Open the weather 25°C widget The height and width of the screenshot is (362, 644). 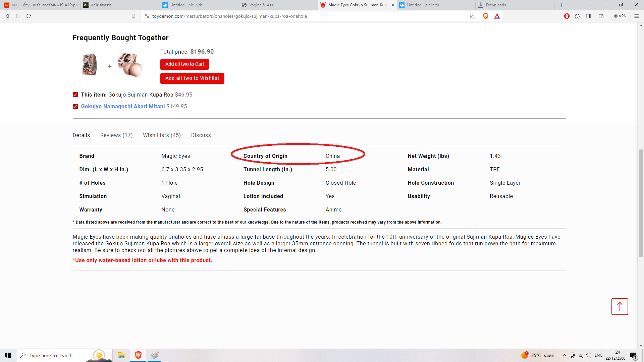point(538,355)
